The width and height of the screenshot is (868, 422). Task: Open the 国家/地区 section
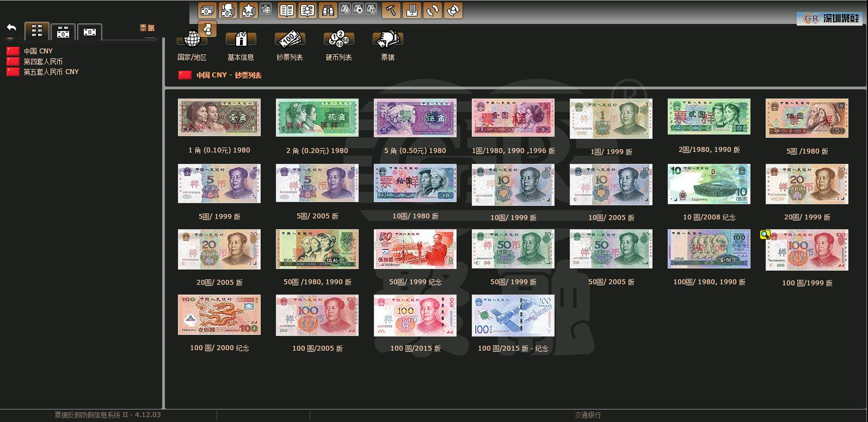coord(192,46)
